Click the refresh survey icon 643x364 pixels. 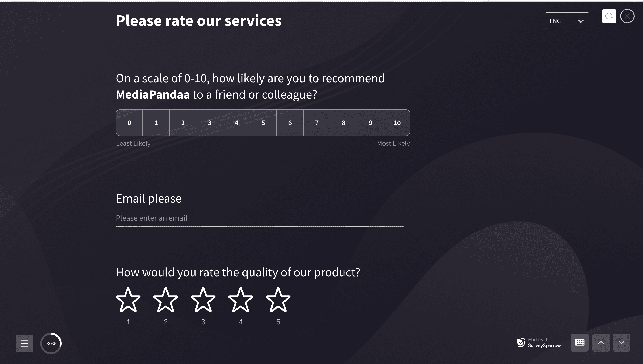click(x=608, y=16)
